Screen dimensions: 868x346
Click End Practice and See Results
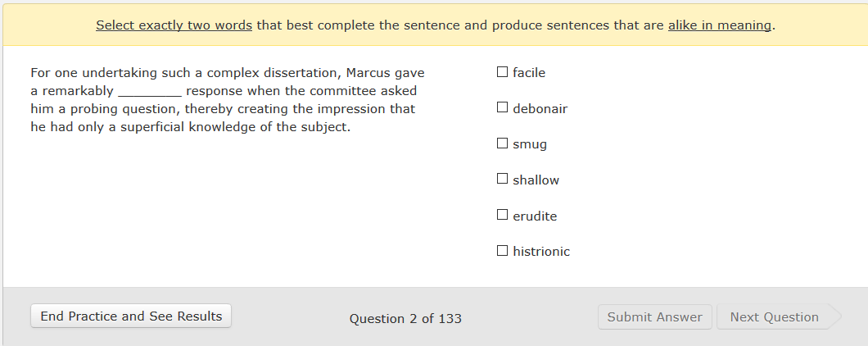pyautogui.click(x=131, y=316)
